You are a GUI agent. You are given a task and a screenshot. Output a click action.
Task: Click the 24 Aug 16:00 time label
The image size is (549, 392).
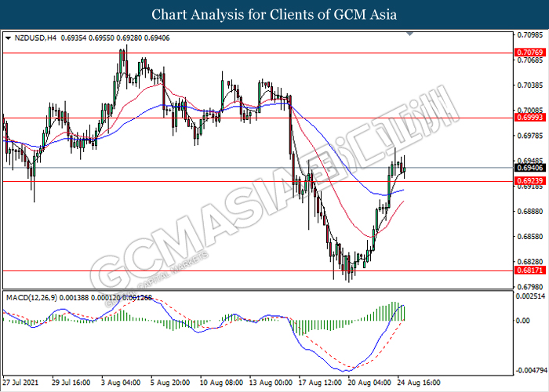coord(419,383)
